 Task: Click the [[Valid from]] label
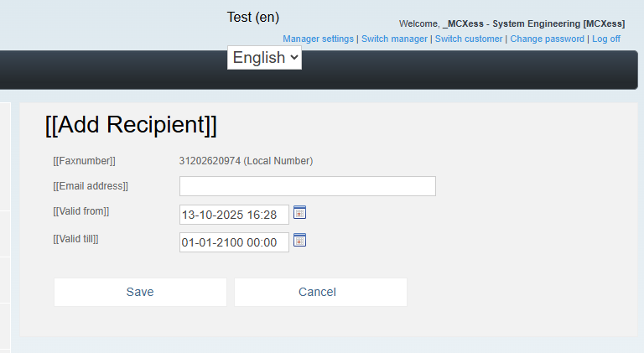[81, 211]
